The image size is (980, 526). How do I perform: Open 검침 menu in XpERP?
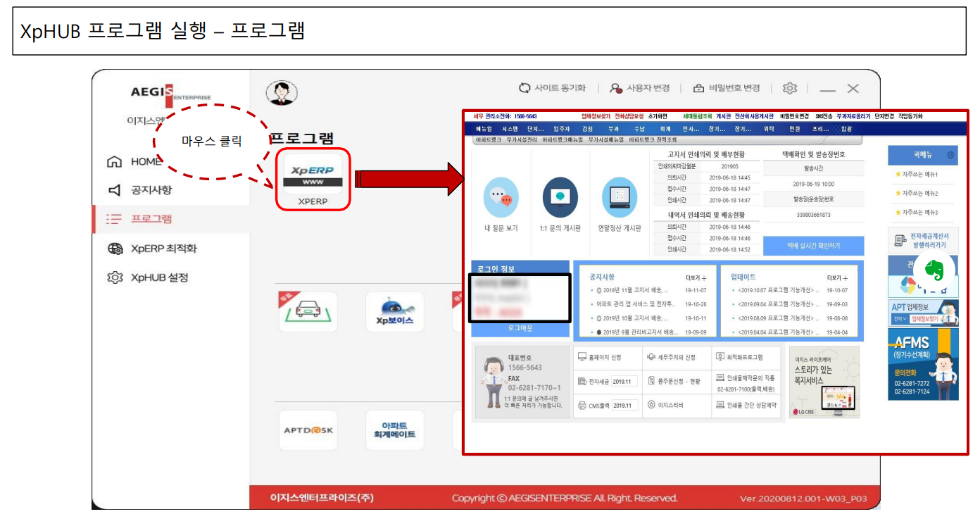click(587, 129)
